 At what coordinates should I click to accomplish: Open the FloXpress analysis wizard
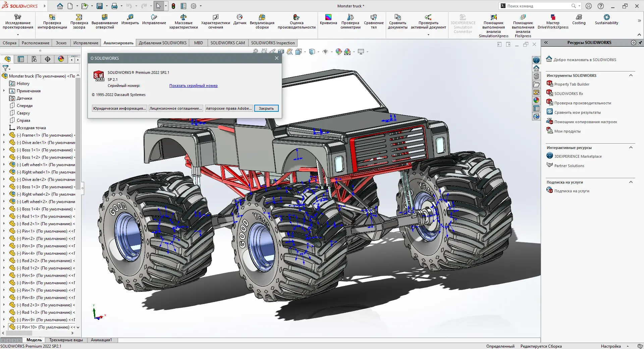[523, 26]
